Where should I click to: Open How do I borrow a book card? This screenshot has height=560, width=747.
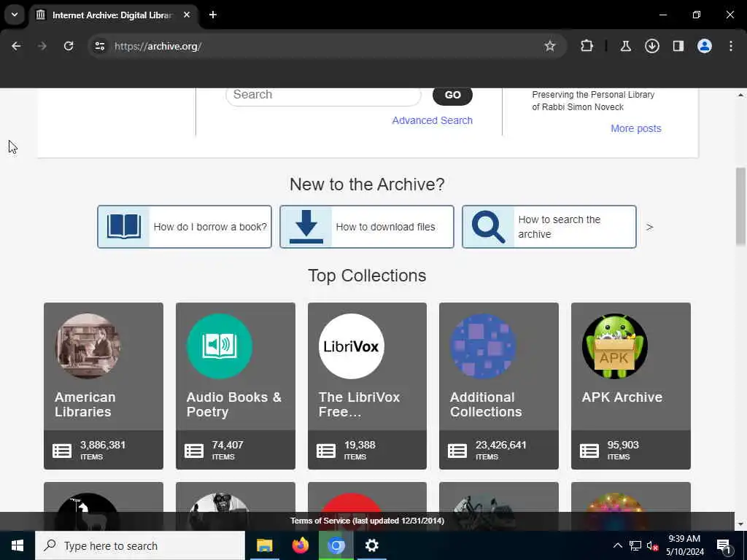click(185, 227)
